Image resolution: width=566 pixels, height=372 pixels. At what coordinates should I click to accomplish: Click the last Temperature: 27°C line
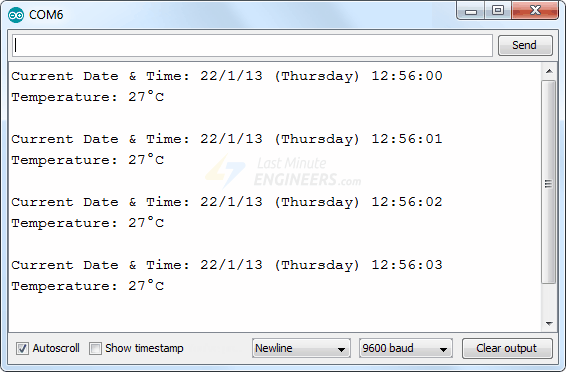point(88,286)
